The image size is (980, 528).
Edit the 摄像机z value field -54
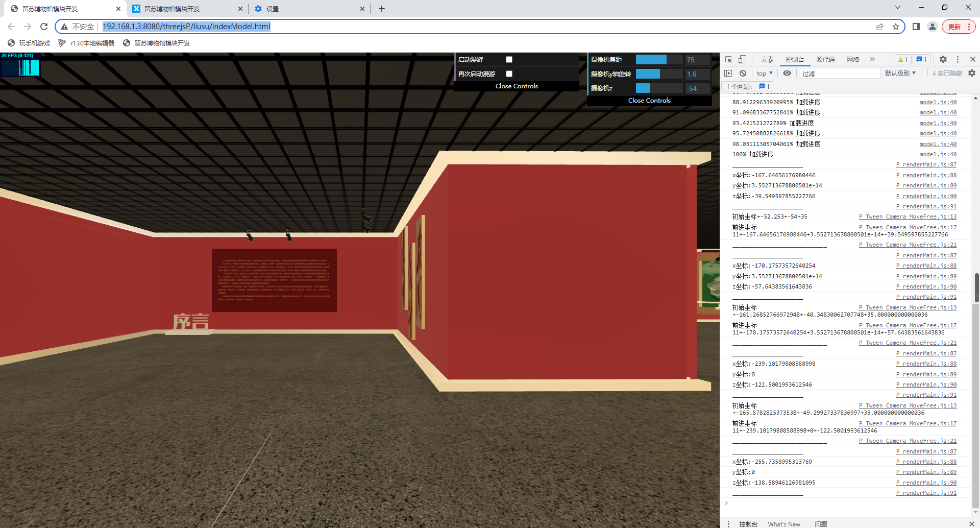tap(697, 88)
